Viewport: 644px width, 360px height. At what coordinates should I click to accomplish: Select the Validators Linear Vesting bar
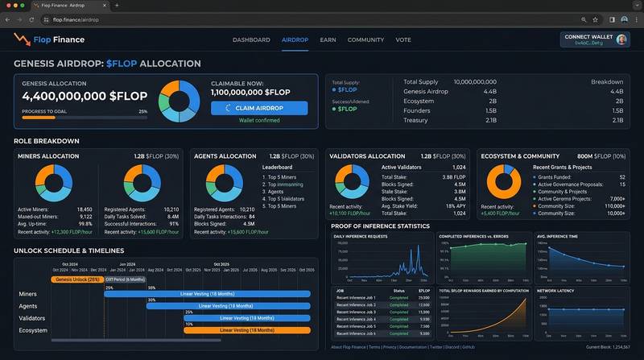tap(247, 318)
